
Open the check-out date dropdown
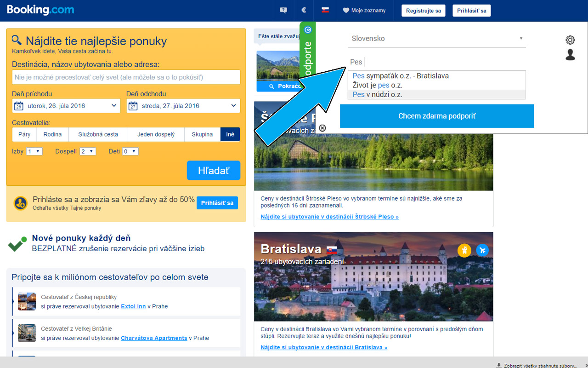click(183, 106)
